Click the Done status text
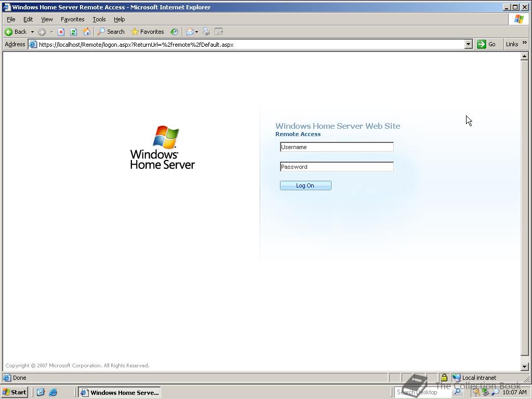 pos(19,378)
